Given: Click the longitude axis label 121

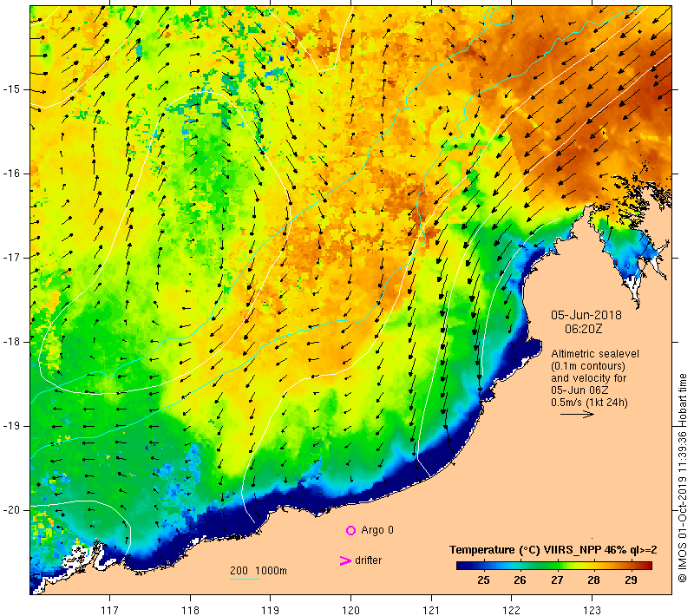Looking at the screenshot, I should [431, 610].
